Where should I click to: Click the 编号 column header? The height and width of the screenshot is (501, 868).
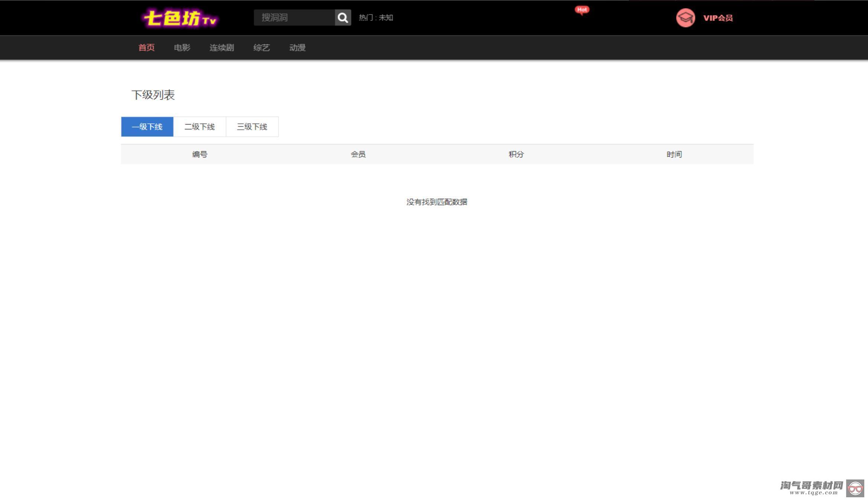pyautogui.click(x=200, y=154)
